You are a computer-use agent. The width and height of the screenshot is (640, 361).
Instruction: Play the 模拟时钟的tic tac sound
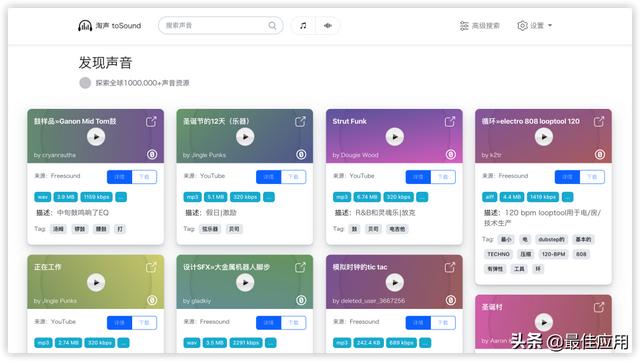(395, 283)
